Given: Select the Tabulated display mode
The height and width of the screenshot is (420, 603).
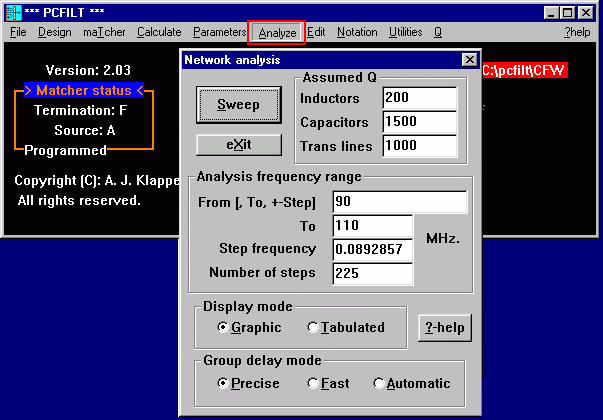Looking at the screenshot, I should pos(314,328).
